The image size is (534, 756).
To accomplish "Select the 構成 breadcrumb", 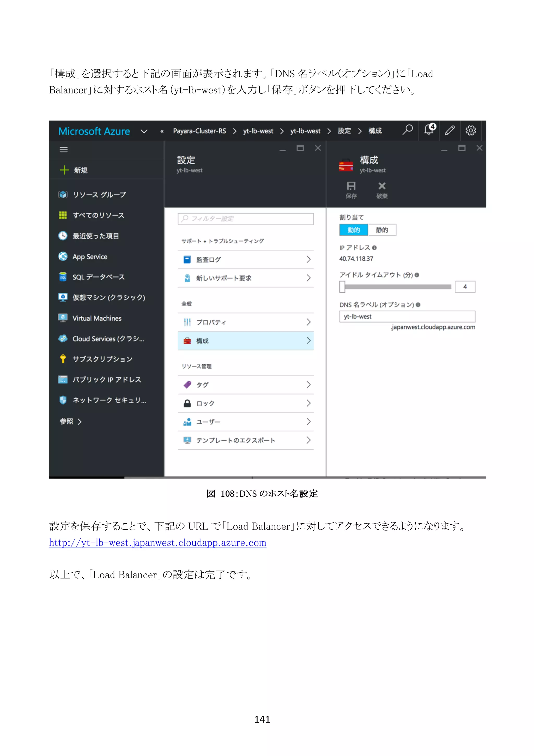I will [x=375, y=131].
